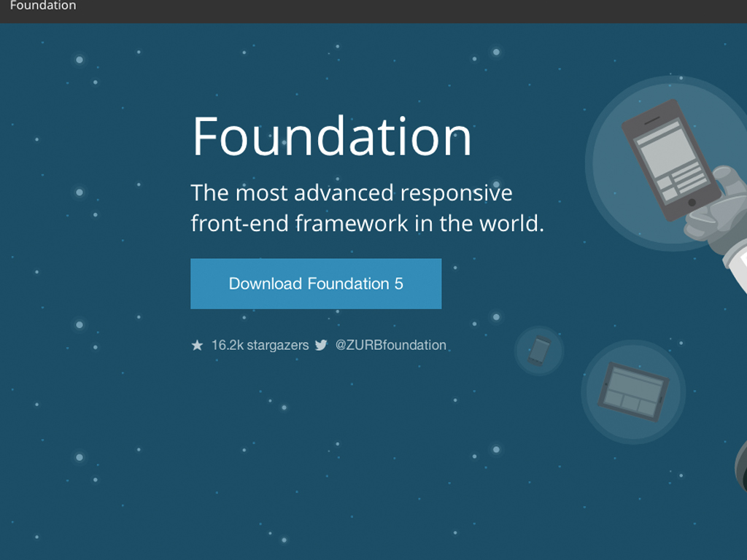Click the large Foundation heading

[332, 136]
